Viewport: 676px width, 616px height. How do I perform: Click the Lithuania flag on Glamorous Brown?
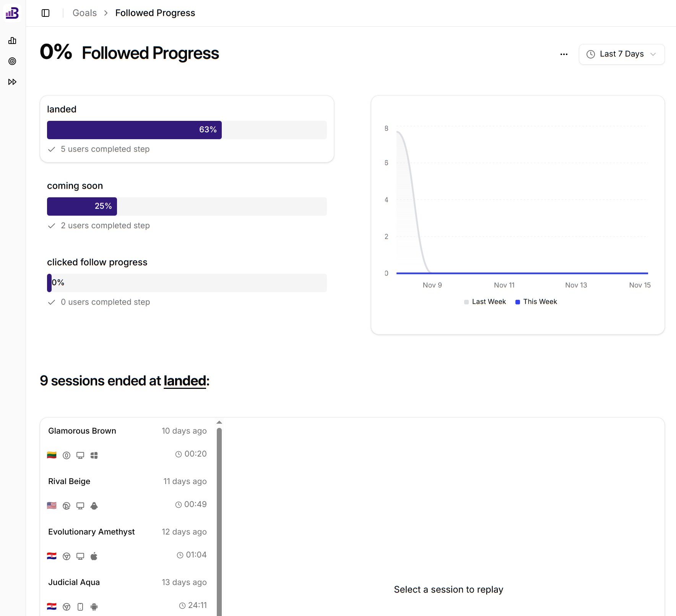pyautogui.click(x=52, y=455)
